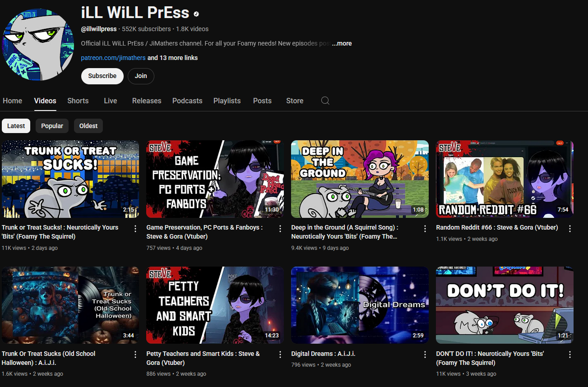Click the '796 views • 2 weeks ago' text

321,364
